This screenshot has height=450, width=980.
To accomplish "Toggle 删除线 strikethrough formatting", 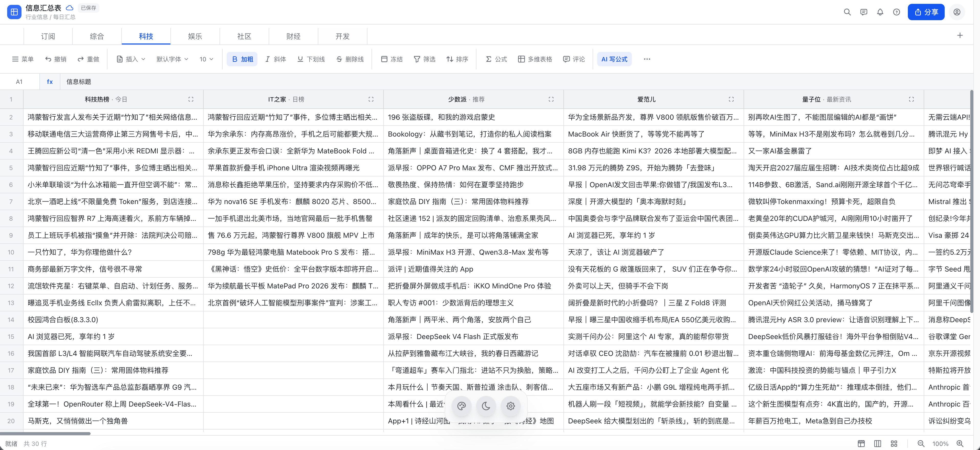I will (x=350, y=59).
